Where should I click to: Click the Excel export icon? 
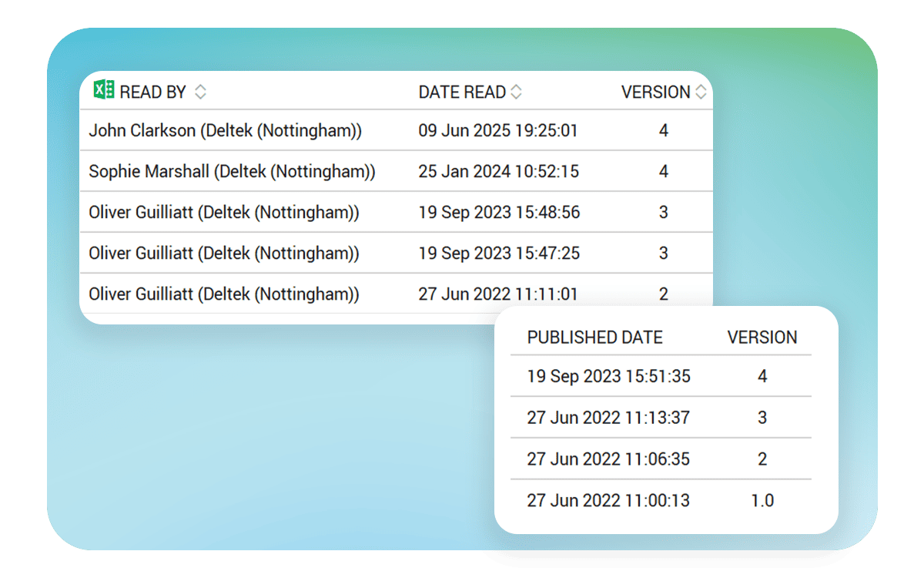[103, 91]
